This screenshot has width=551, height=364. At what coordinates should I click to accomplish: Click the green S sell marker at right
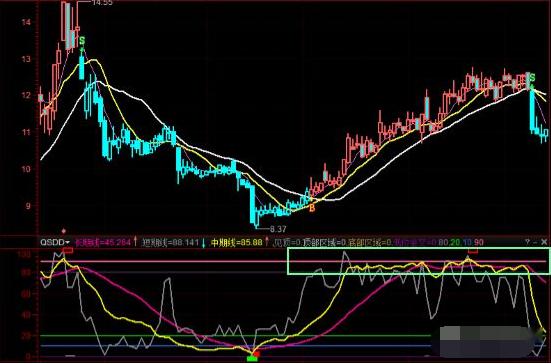click(533, 78)
